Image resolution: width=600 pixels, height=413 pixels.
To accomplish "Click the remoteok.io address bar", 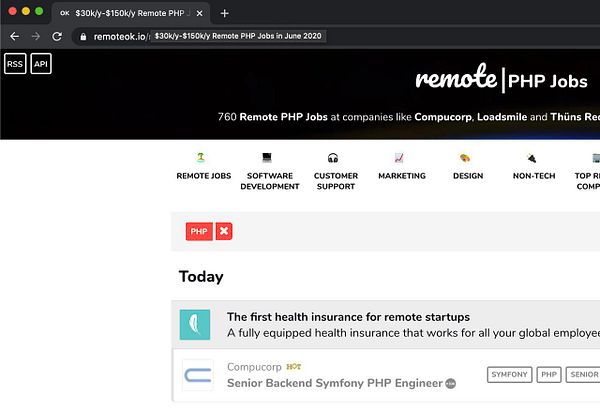I will [119, 36].
